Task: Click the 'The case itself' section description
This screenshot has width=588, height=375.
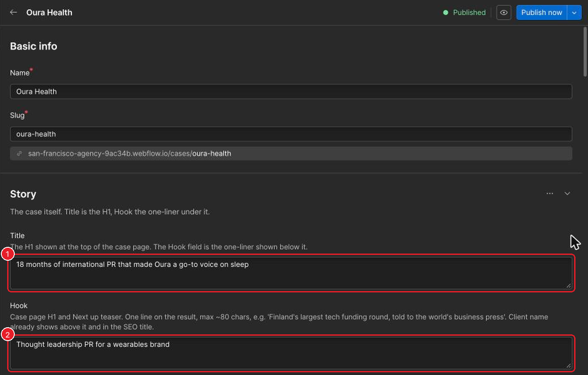Action: pos(110,212)
